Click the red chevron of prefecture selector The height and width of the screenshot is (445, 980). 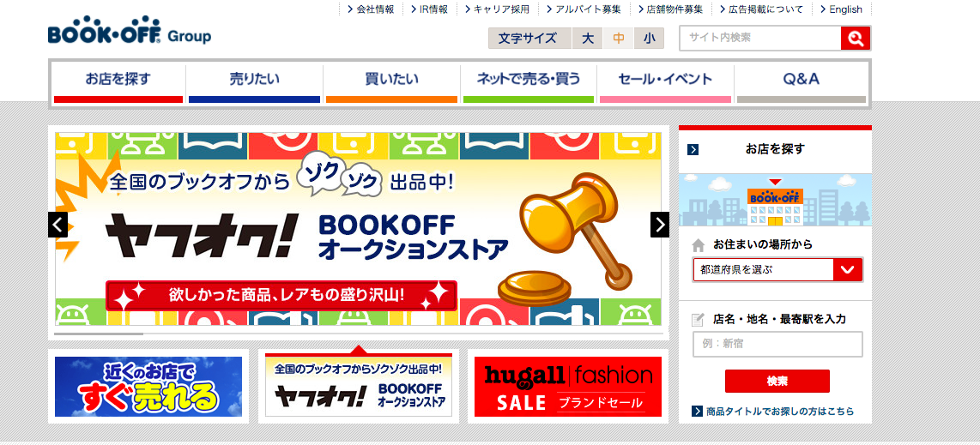tap(848, 269)
